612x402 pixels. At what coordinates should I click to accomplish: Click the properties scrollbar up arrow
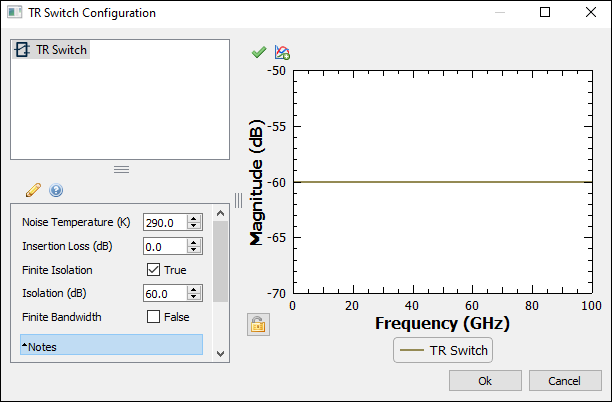coord(220,213)
